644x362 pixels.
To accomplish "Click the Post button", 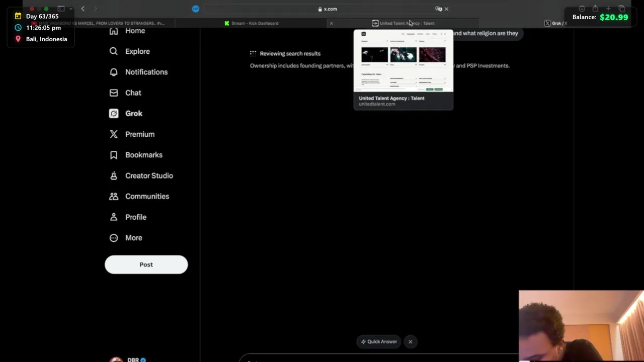I will coord(146,264).
